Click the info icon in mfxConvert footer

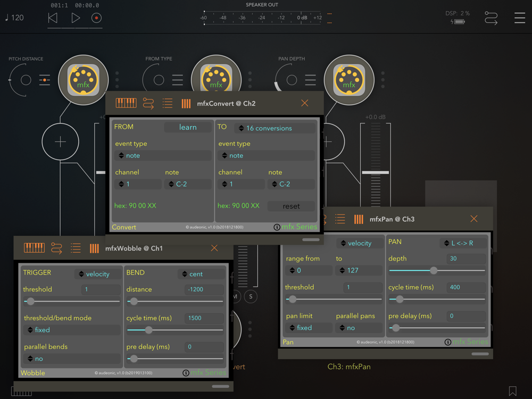(x=277, y=227)
